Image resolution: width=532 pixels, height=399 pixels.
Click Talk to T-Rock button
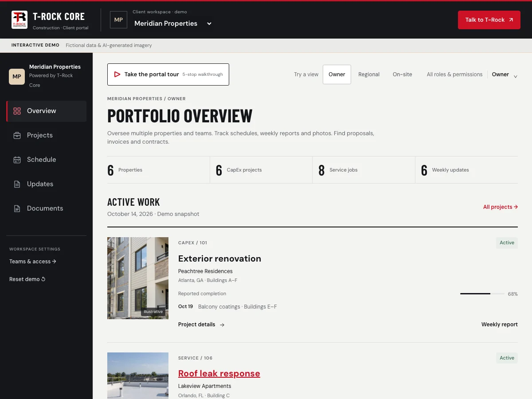(x=489, y=20)
